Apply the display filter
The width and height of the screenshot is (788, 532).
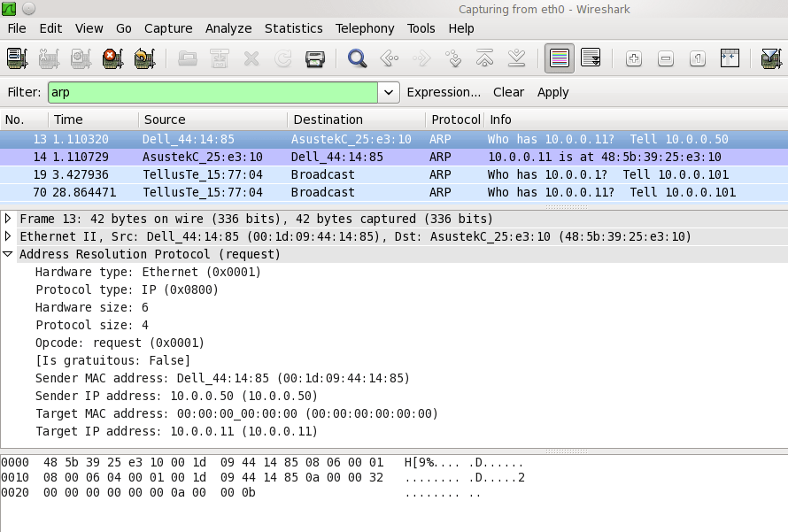tap(552, 92)
